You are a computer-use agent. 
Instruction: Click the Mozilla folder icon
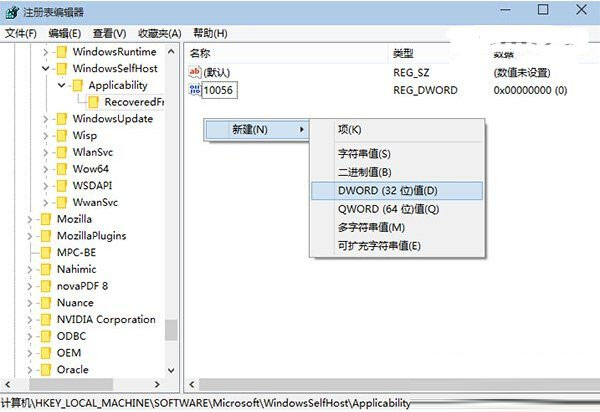[x=44, y=219]
